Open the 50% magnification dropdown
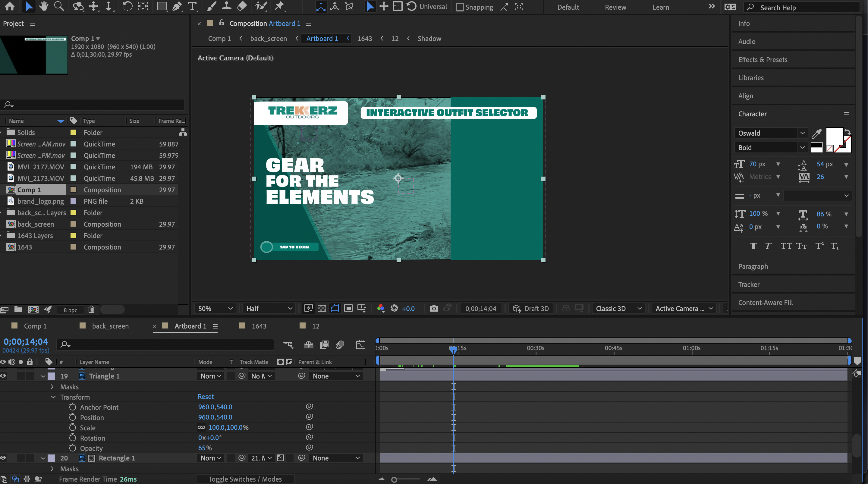The image size is (868, 484). pos(215,308)
